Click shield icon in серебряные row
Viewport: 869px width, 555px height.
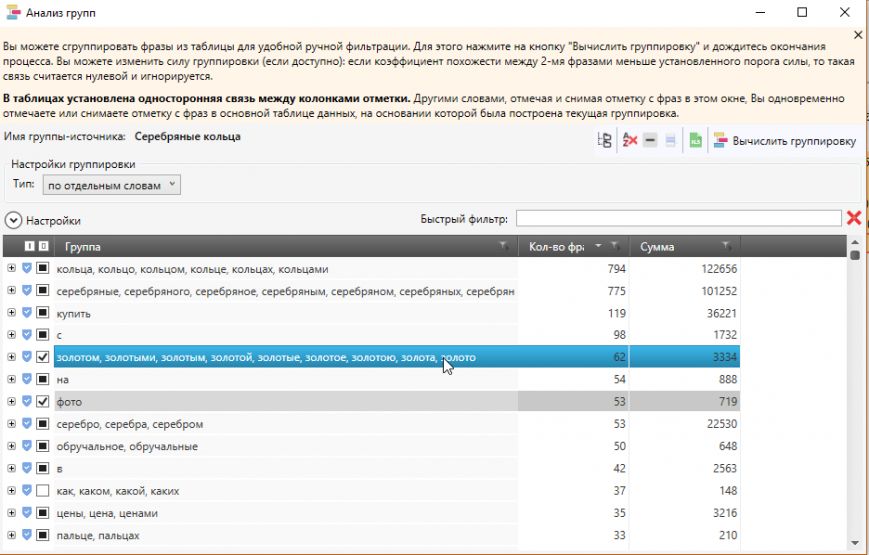tap(27, 291)
